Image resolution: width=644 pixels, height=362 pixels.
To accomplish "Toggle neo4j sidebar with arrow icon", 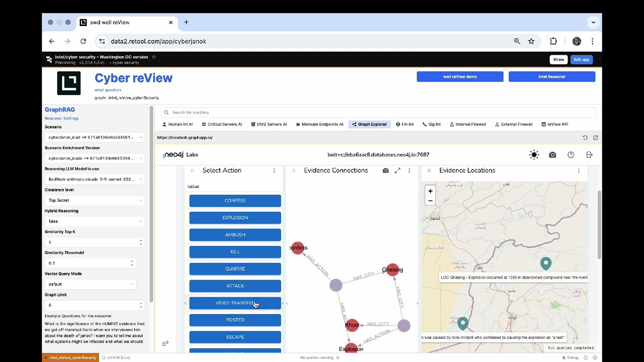I will [x=165, y=343].
